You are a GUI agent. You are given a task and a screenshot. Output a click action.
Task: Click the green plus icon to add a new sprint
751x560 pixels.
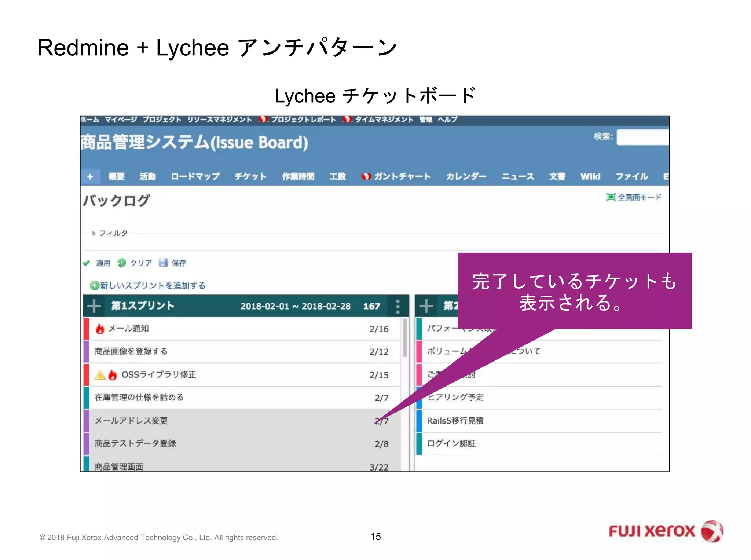94,285
